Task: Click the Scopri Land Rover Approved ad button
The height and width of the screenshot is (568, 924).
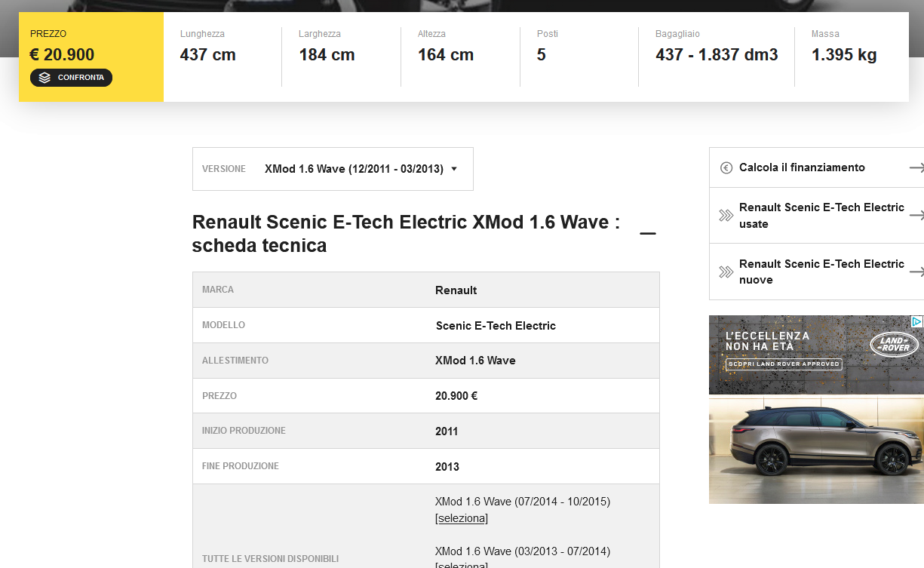Action: 784,364
